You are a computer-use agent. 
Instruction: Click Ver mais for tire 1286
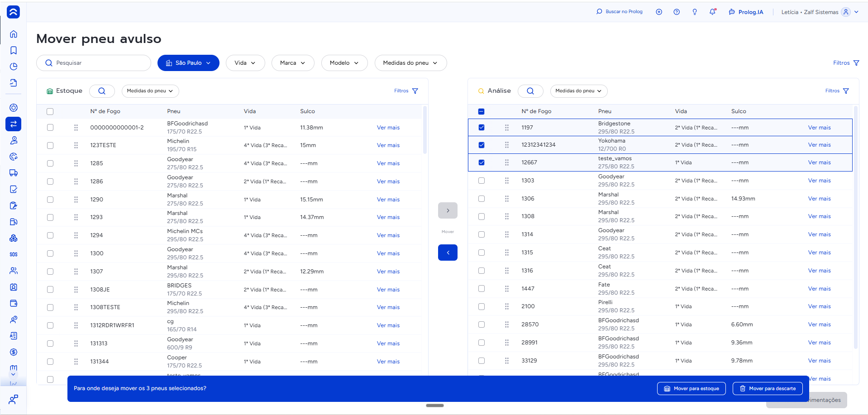tap(388, 181)
